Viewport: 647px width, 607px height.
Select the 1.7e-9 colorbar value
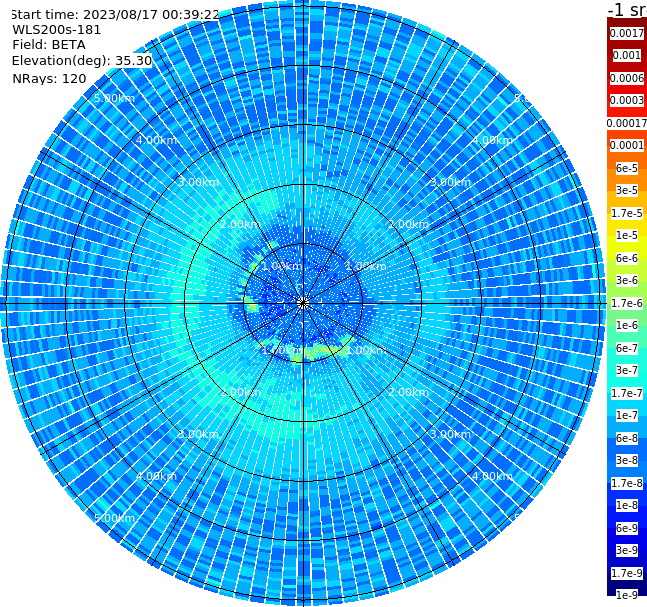pos(627,573)
